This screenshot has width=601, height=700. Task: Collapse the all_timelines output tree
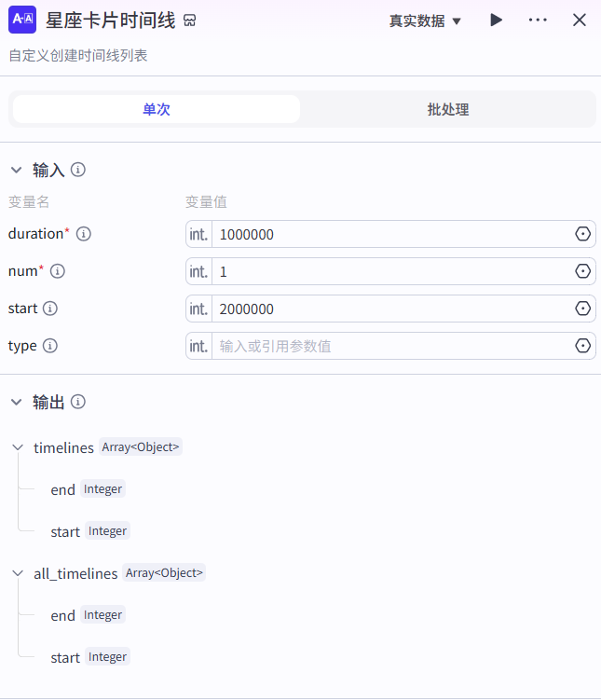(18, 573)
